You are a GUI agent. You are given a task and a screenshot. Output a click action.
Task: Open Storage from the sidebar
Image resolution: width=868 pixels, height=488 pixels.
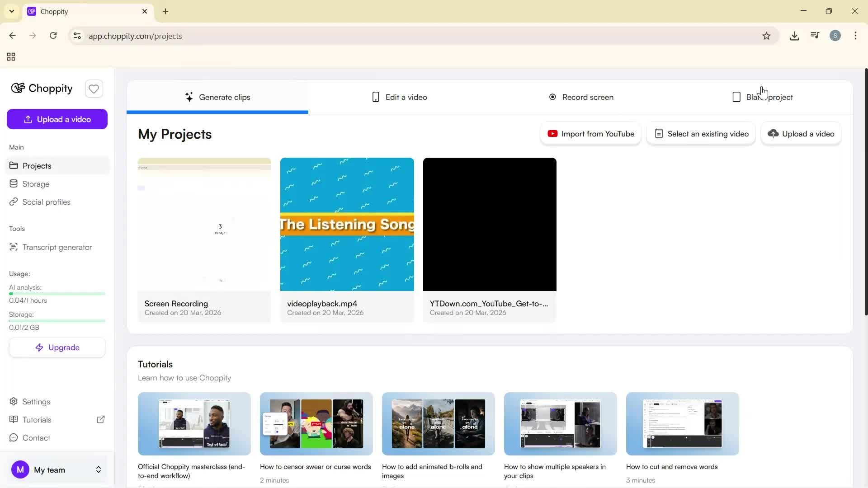click(x=35, y=183)
